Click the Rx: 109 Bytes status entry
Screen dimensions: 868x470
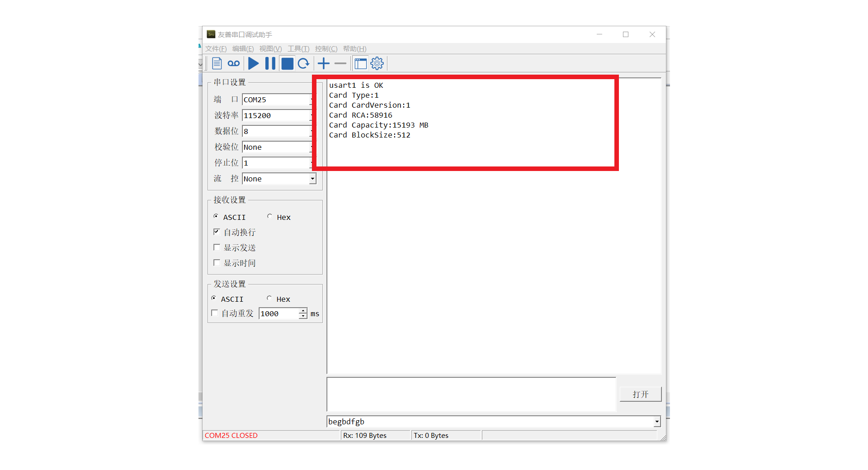click(x=365, y=435)
